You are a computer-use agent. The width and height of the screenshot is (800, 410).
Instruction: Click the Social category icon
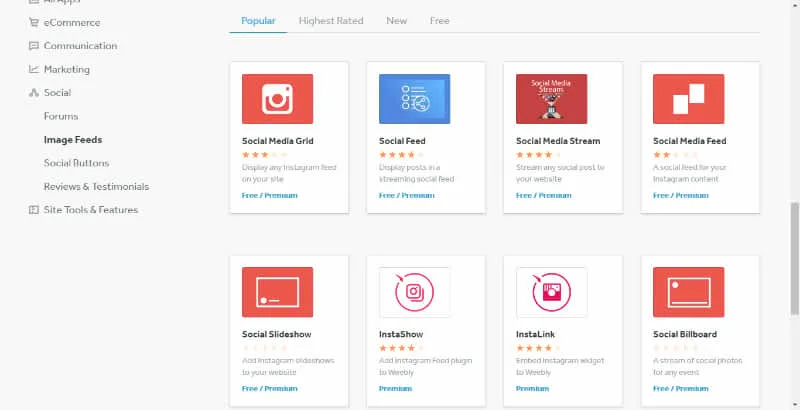(34, 92)
